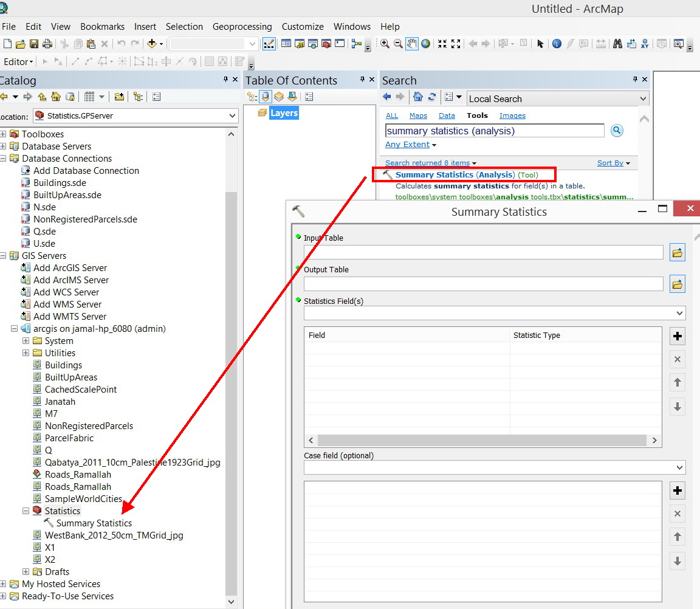This screenshot has width=700, height=609.
Task: Open the Customize menu
Action: (303, 27)
